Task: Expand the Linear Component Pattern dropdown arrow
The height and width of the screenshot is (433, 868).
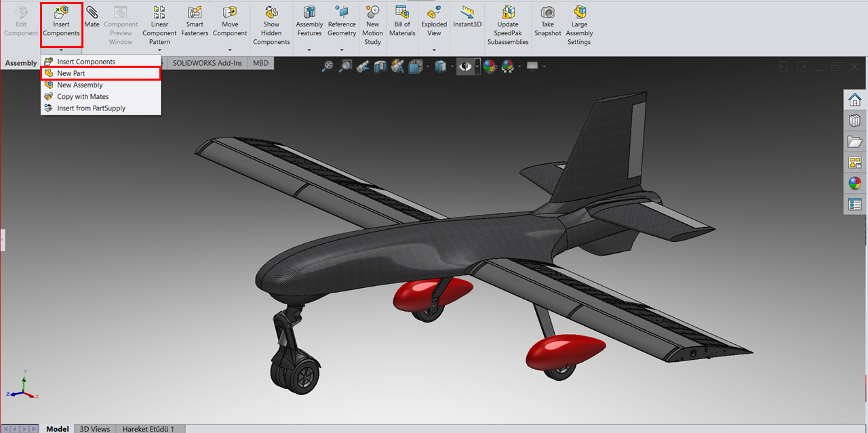Action: click(159, 51)
